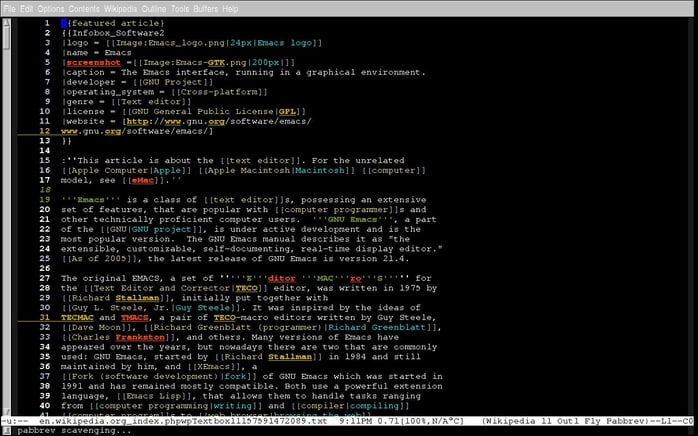Place cursor on the blue cursor block at line 1
This screenshot has width=698, height=436.
tap(64, 23)
